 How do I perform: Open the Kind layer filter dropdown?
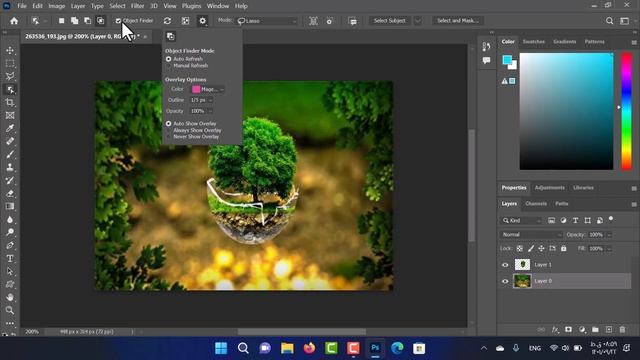[522, 220]
